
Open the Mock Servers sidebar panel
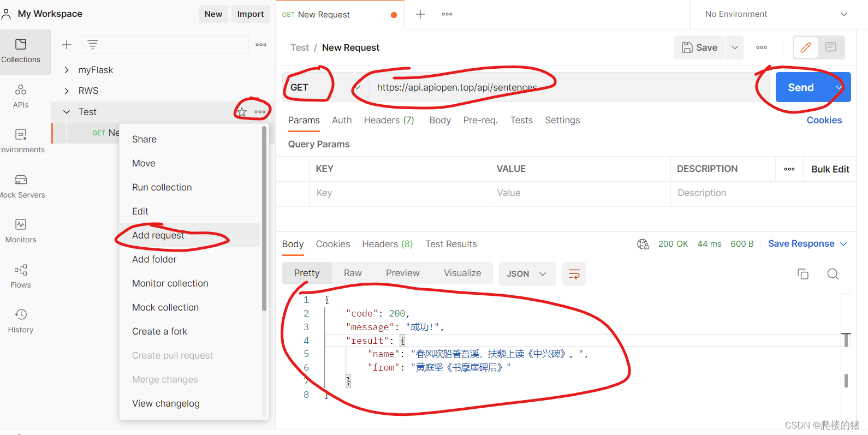tap(21, 186)
